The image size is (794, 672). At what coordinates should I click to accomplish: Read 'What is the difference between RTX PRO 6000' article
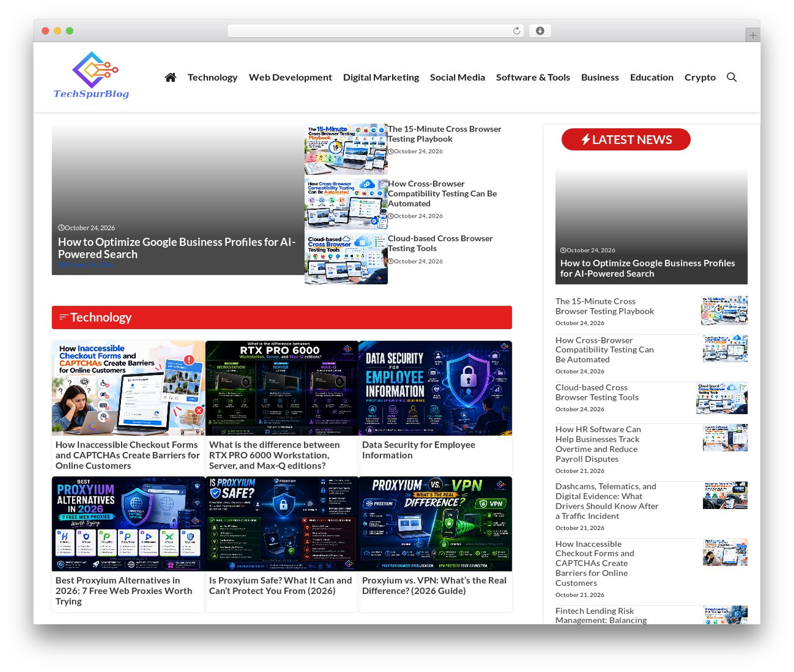(274, 455)
